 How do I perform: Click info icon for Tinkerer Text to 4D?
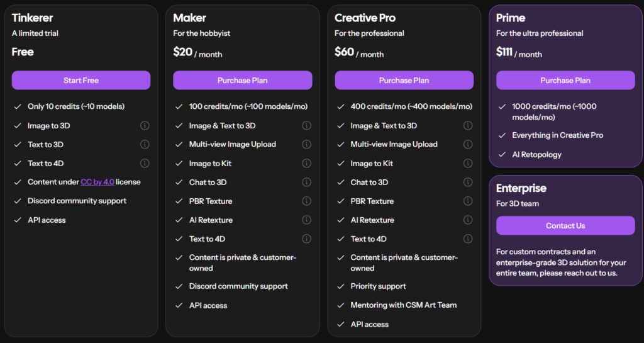pos(145,164)
